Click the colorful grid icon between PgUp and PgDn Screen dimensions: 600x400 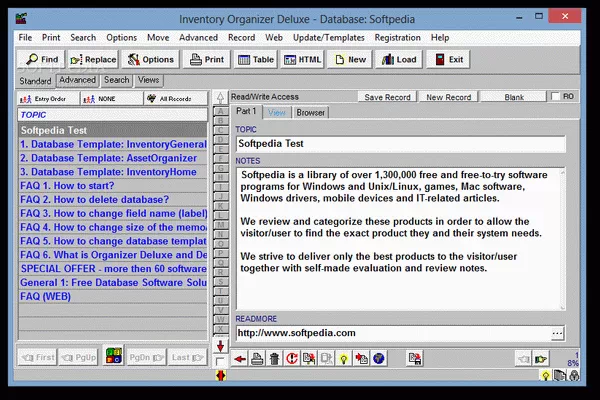coord(114,356)
